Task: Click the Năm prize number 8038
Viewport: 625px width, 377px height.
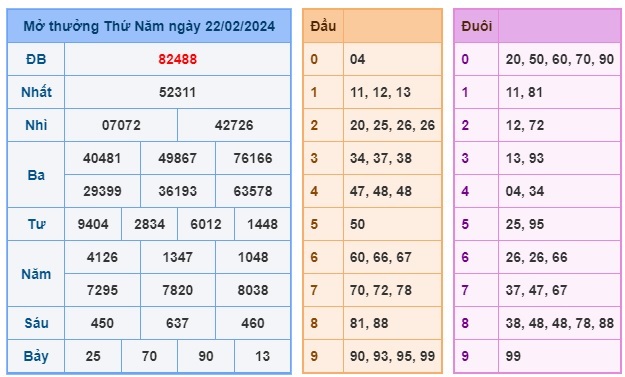Action: coord(253,291)
